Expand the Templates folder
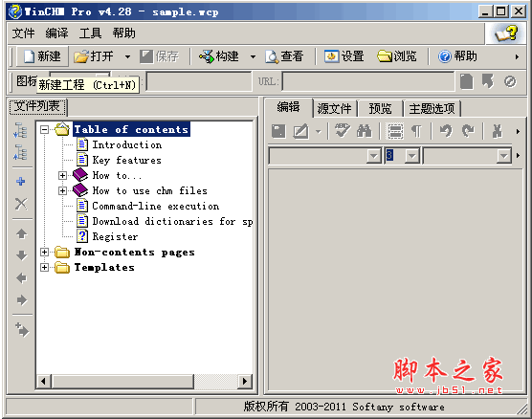The image size is (532, 419). tap(44, 267)
